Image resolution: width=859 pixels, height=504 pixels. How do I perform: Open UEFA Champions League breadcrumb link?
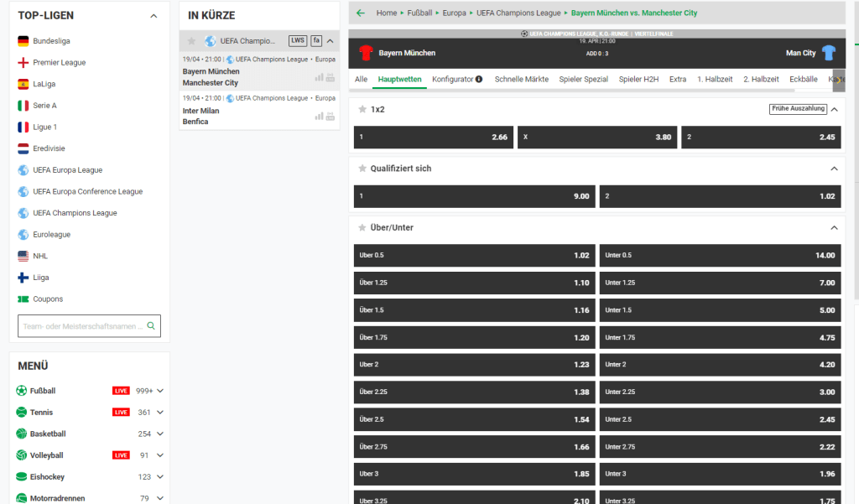(518, 13)
